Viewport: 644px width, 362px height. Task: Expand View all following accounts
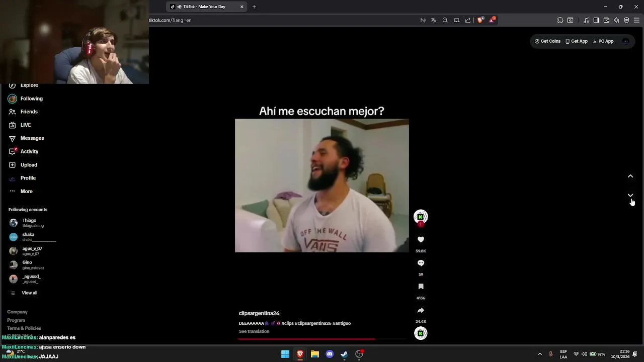click(24, 293)
